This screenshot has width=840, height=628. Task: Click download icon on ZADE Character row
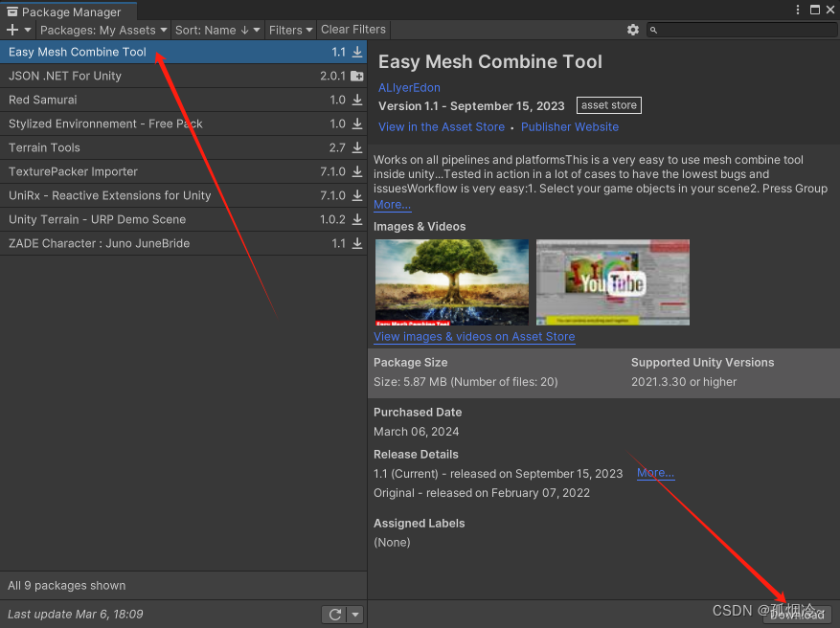tap(357, 243)
